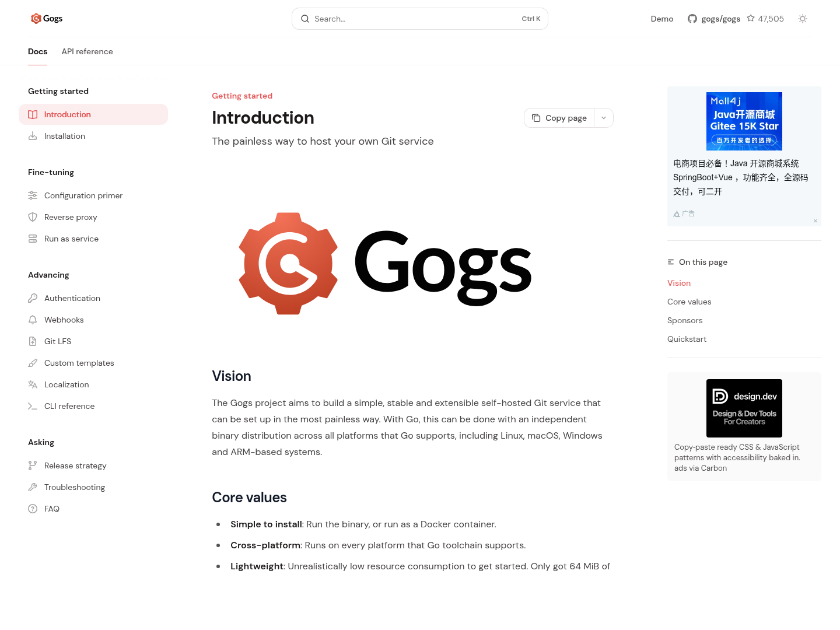The image size is (840, 630).
Task: Click the list icon beside On this page
Action: point(671,262)
